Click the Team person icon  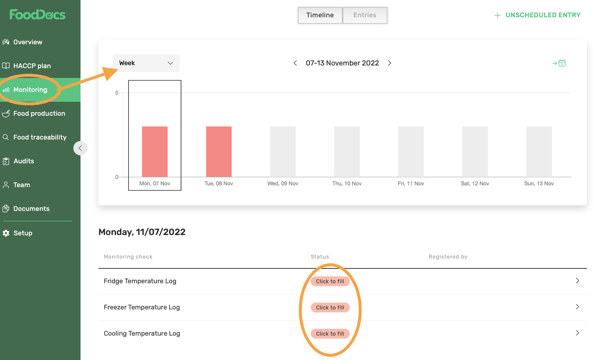6,185
